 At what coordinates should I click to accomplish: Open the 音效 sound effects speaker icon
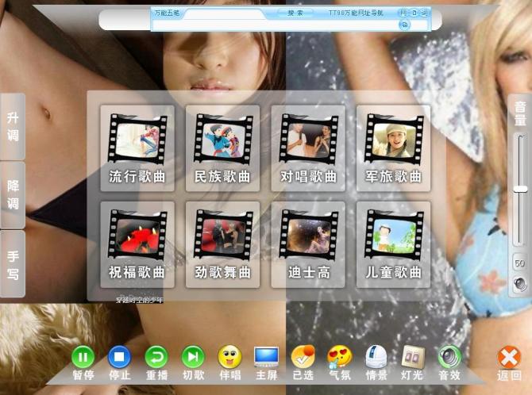[449, 357]
